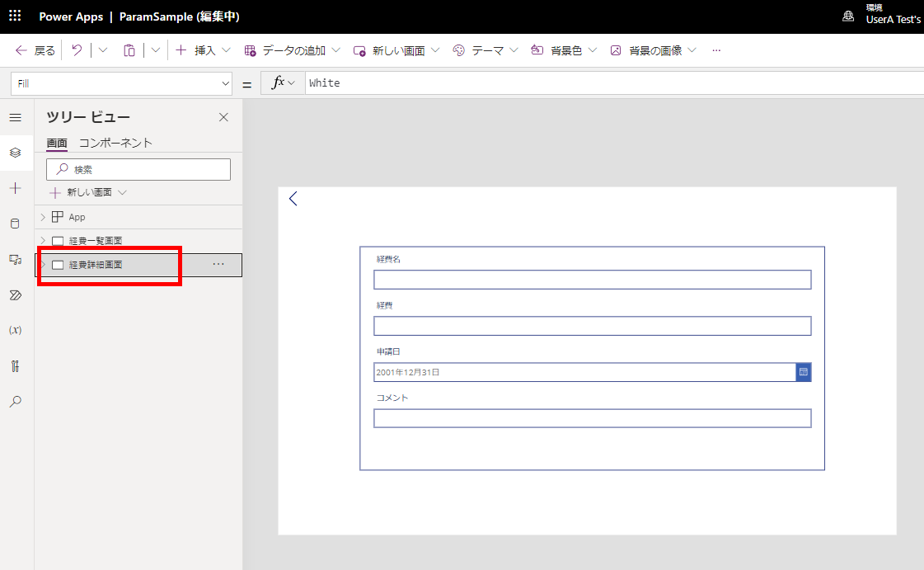The width and height of the screenshot is (924, 570).
Task: Switch to the Components (コンポーネント) tab
Action: (115, 144)
